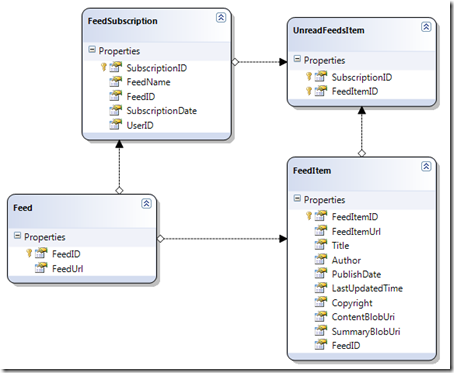
Task: Click the Copyright property icon
Action: pos(321,302)
